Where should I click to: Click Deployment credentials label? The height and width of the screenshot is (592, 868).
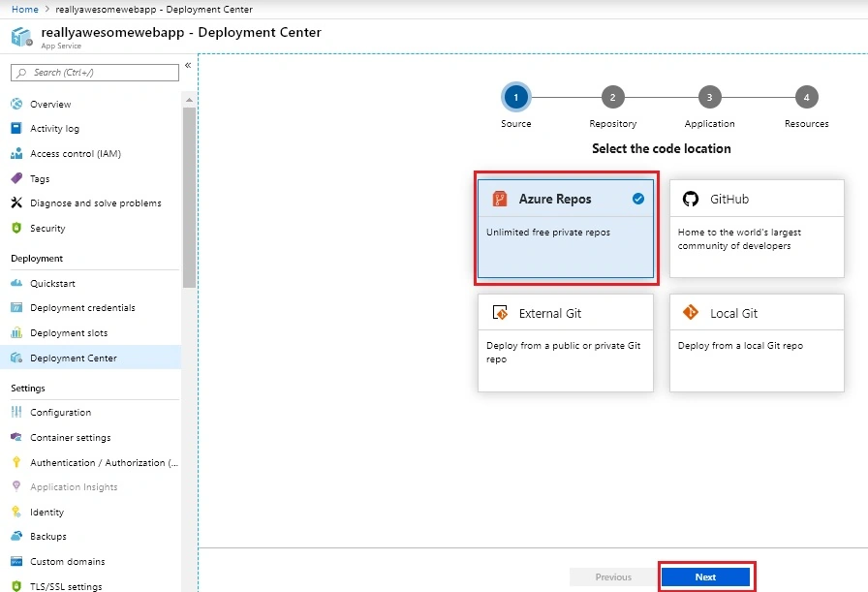pos(82,307)
